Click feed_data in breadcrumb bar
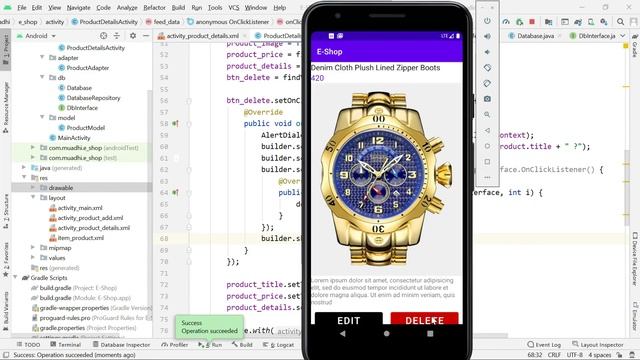Image resolution: width=640 pixels, height=360 pixels. tap(162, 22)
